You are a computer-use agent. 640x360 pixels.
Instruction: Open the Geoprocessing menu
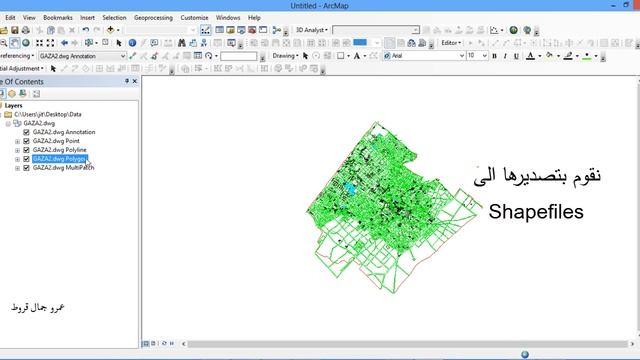pyautogui.click(x=153, y=18)
